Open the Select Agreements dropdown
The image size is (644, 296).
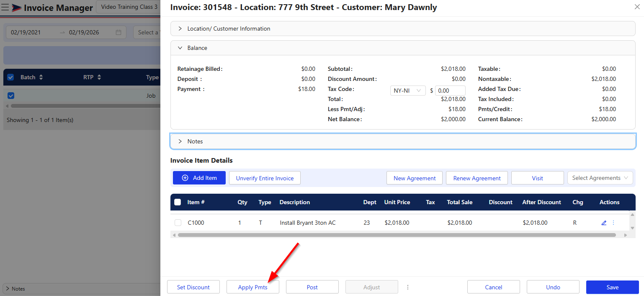pyautogui.click(x=600, y=178)
